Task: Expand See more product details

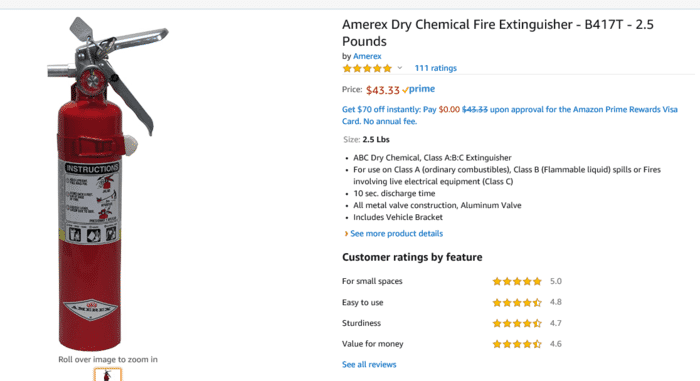Action: 396,234
